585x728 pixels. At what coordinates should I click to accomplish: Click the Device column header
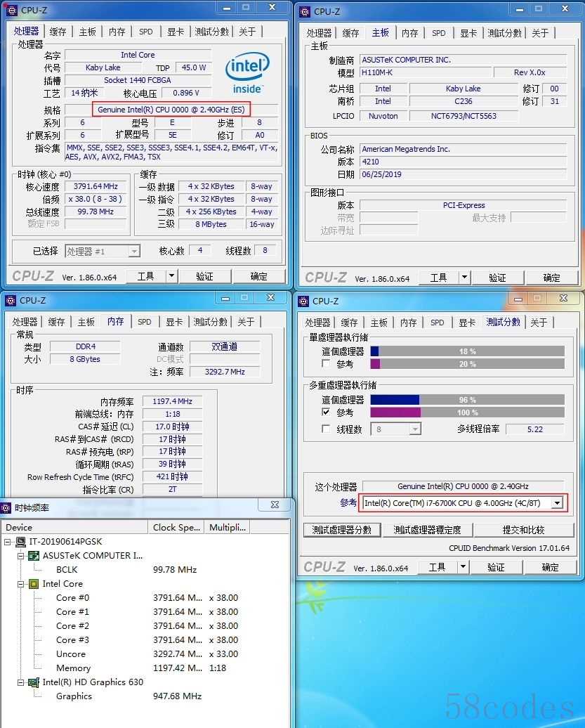pyautogui.click(x=74, y=528)
